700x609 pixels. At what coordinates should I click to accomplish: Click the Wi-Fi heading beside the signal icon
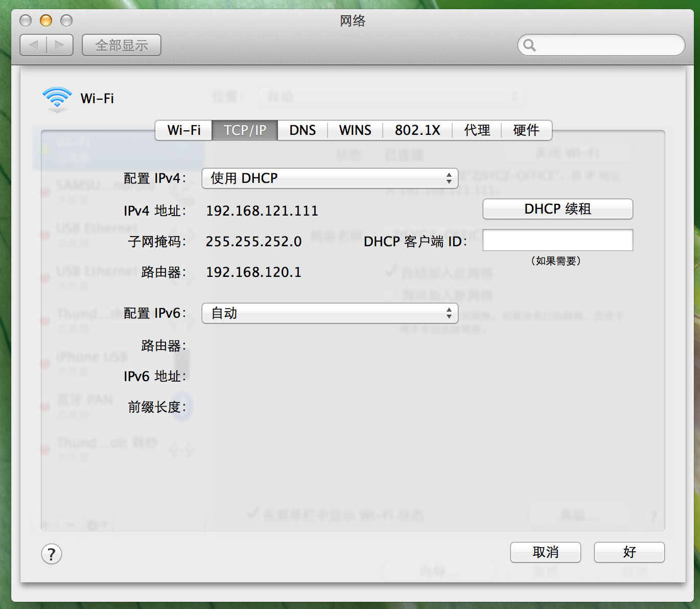[97, 98]
